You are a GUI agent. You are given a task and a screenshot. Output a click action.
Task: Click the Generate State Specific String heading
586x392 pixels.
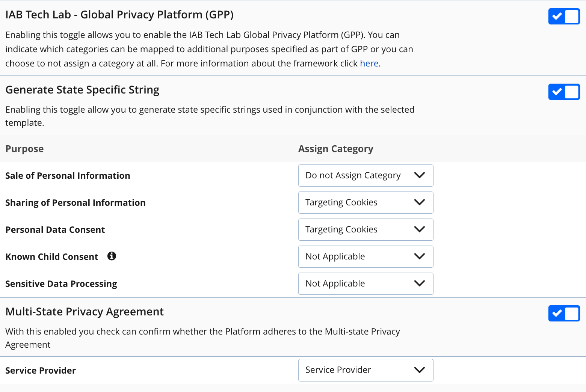(x=82, y=90)
